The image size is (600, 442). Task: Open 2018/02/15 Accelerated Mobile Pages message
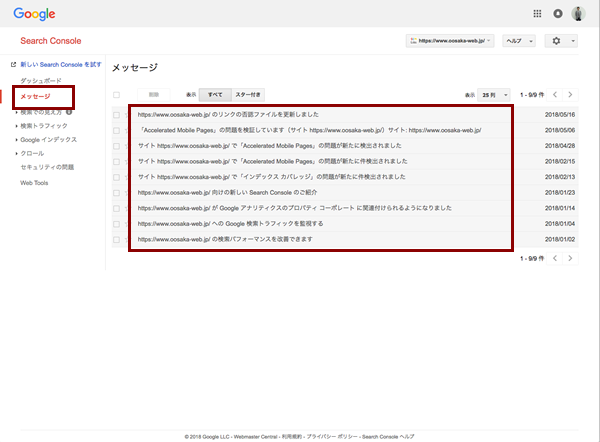272,161
